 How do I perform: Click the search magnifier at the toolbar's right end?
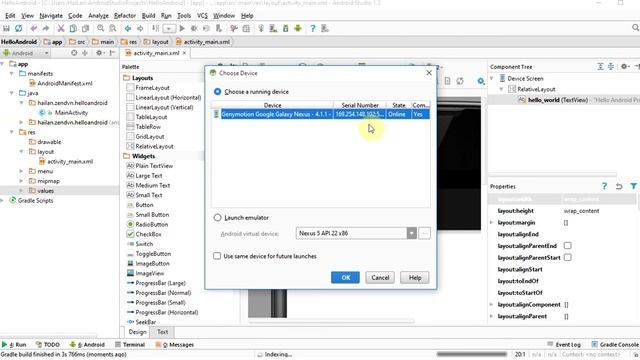point(636,27)
